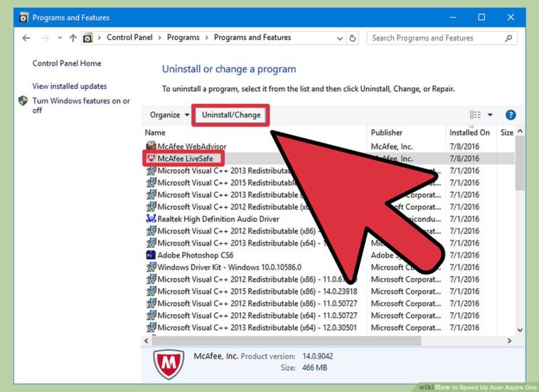Click the back navigation arrow
The height and width of the screenshot is (392, 539).
click(x=26, y=38)
